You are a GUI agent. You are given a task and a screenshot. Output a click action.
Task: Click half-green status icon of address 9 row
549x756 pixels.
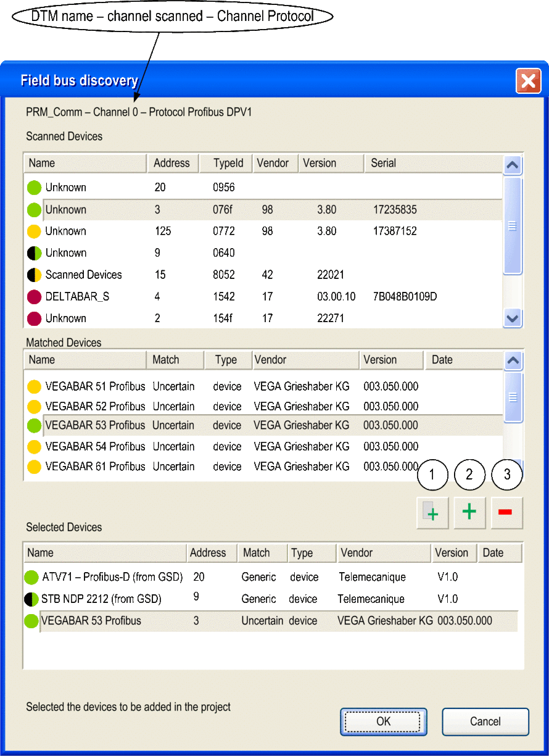tap(34, 253)
